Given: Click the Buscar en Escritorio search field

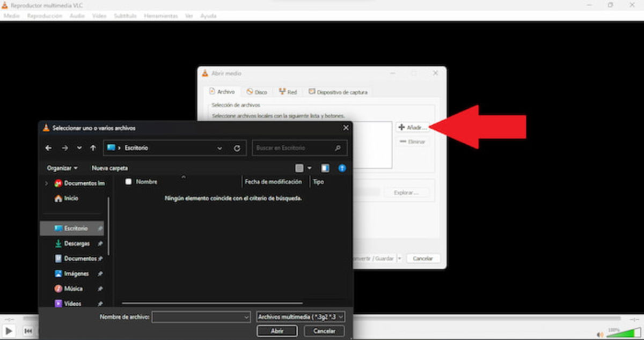Looking at the screenshot, I should [x=299, y=148].
